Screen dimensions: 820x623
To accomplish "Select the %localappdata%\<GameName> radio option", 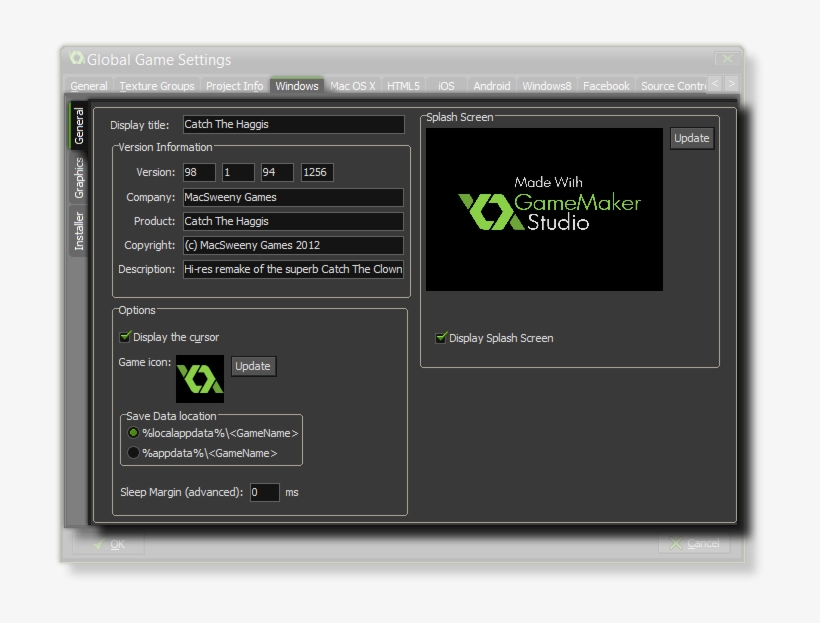I will [134, 433].
